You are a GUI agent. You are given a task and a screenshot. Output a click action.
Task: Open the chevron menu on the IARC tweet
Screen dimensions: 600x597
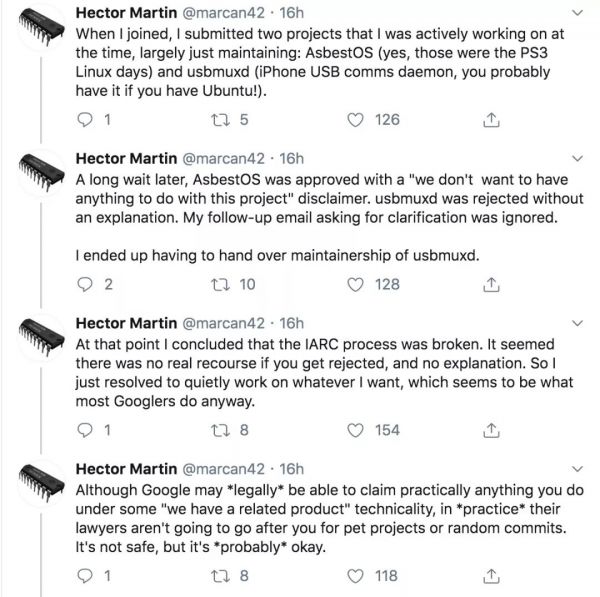(577, 324)
